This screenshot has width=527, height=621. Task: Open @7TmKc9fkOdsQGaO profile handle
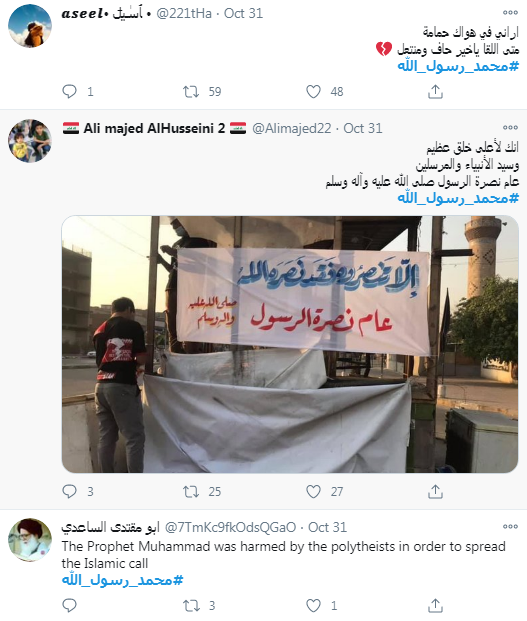click(x=230, y=527)
